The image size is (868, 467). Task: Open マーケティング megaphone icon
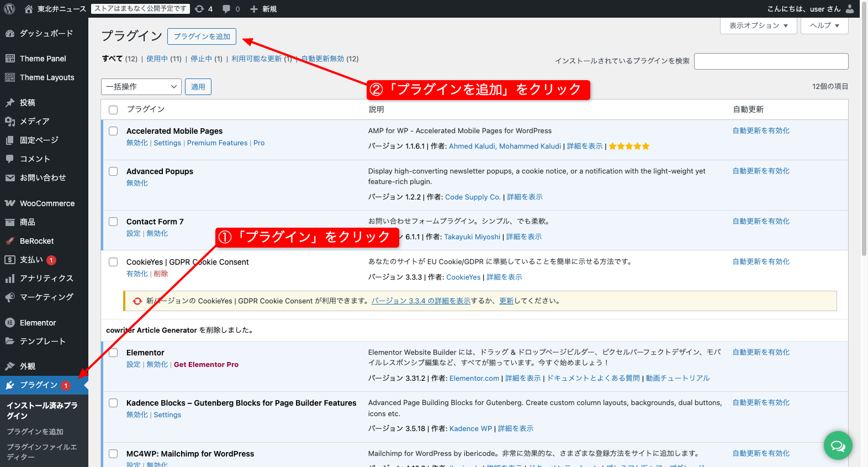coord(10,297)
